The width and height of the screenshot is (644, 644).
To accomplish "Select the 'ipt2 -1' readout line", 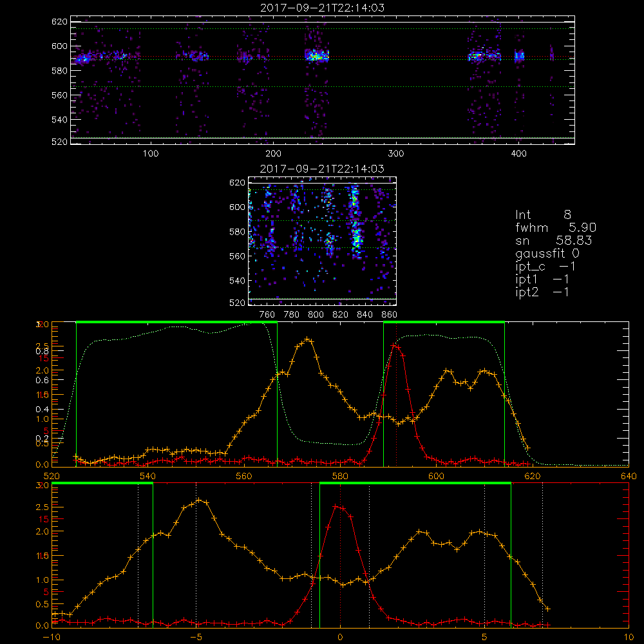I will pos(542,292).
